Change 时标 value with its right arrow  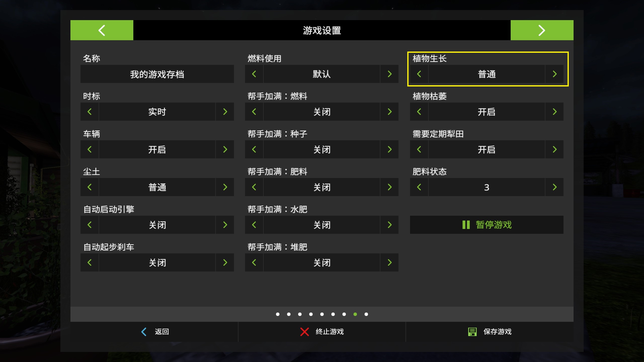tap(225, 112)
